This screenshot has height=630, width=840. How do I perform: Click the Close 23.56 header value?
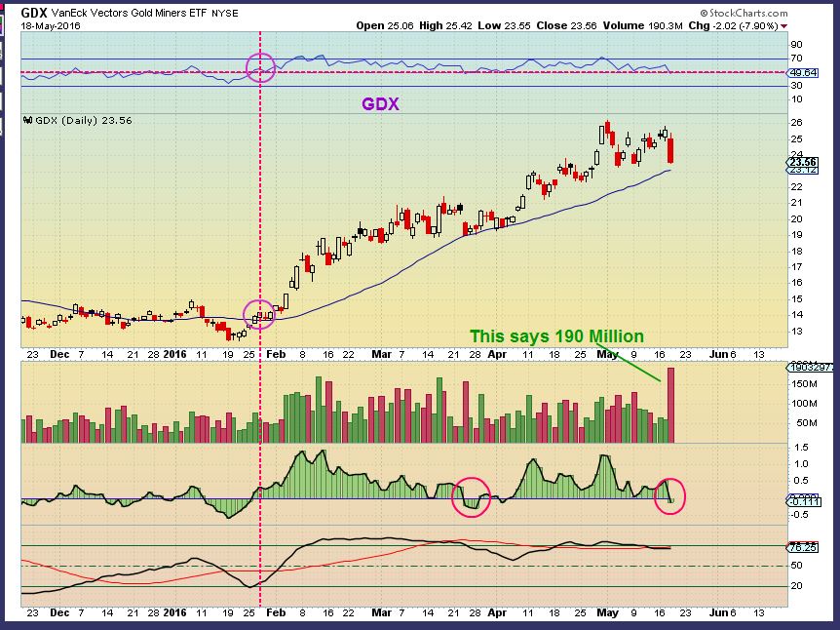566,25
